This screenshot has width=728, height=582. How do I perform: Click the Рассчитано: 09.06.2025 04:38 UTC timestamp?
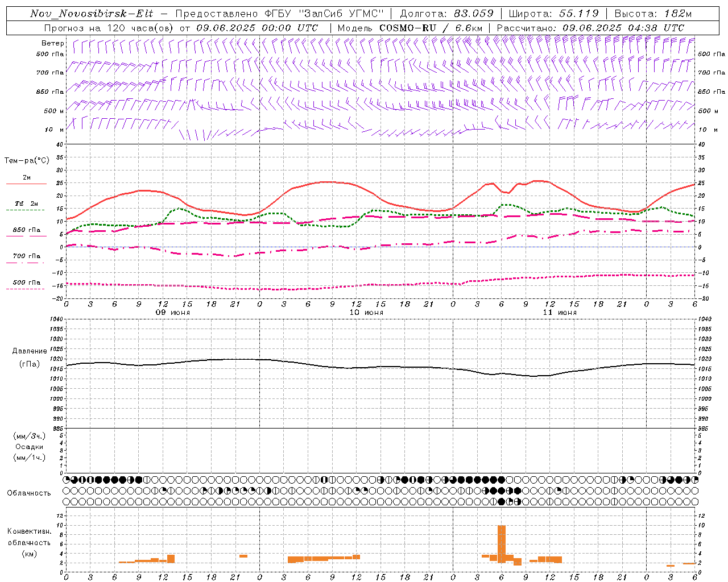click(590, 28)
